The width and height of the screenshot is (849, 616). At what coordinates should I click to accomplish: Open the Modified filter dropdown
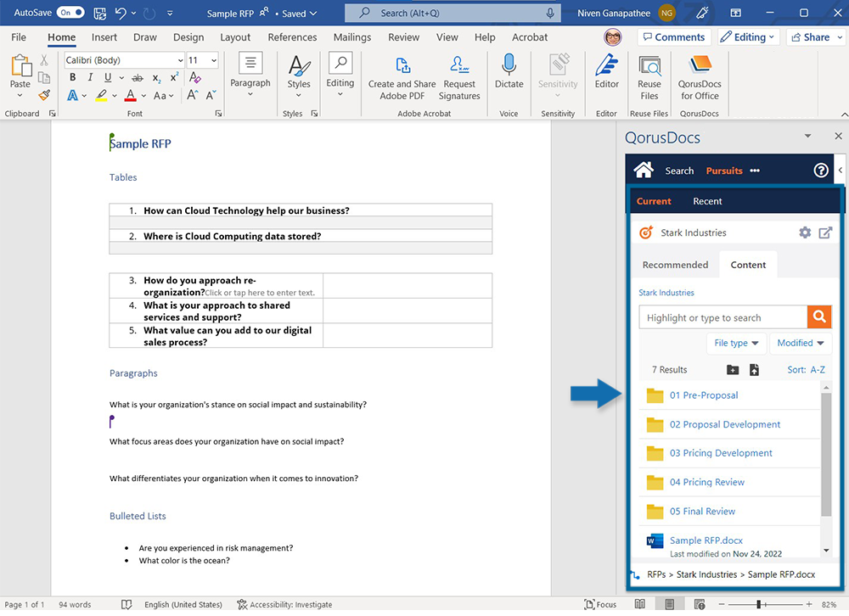pyautogui.click(x=801, y=343)
